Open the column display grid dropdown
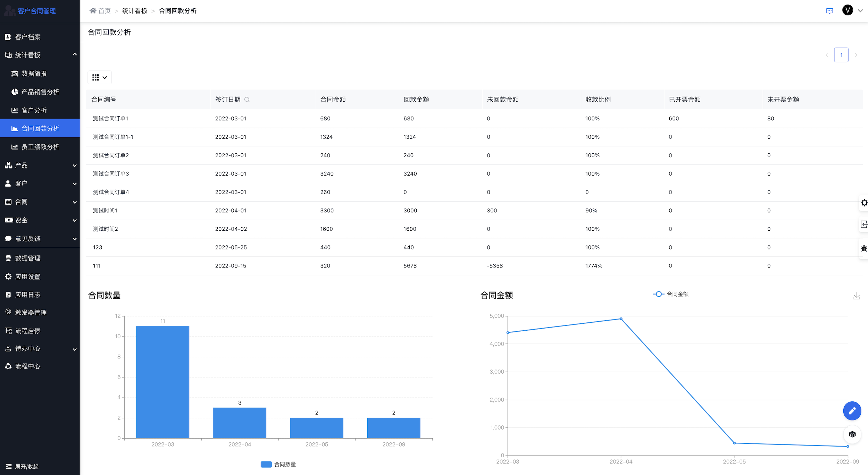The width and height of the screenshot is (868, 475). pyautogui.click(x=100, y=77)
